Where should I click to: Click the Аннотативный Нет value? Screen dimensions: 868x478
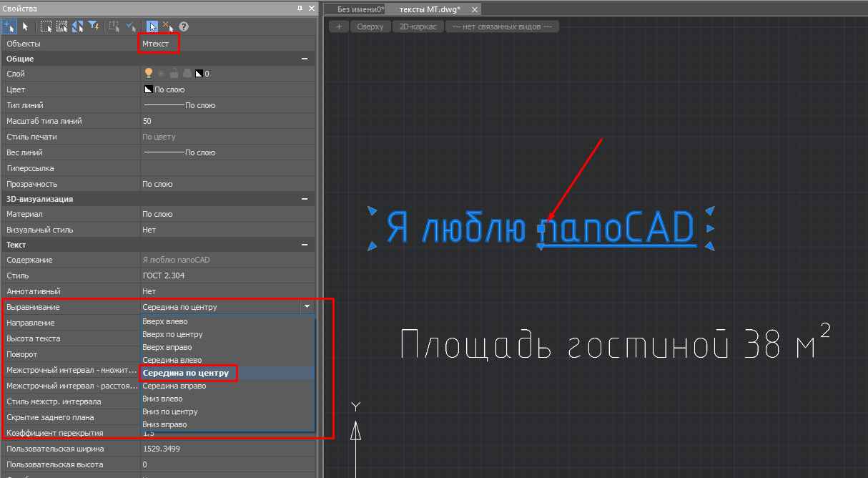[227, 291]
